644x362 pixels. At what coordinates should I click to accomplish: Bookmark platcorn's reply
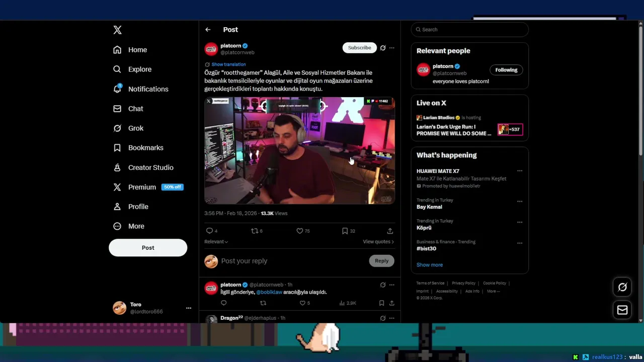381,303
